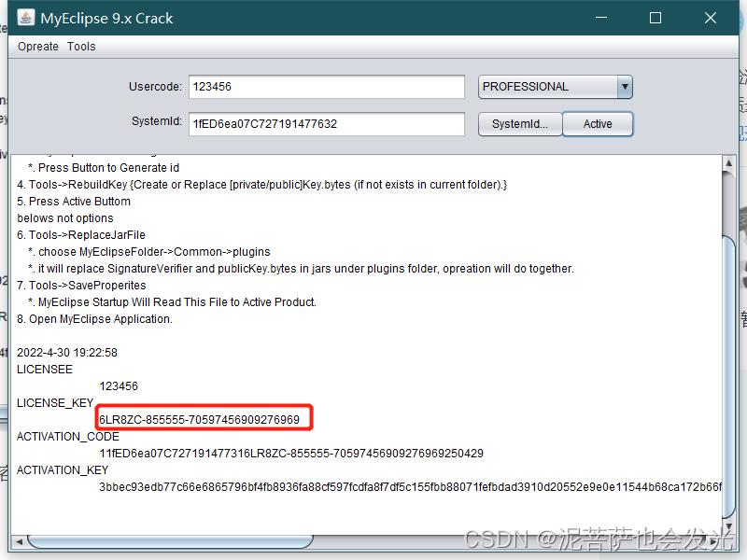This screenshot has width=747, height=560.
Task: Click the Active button
Action: tap(598, 124)
